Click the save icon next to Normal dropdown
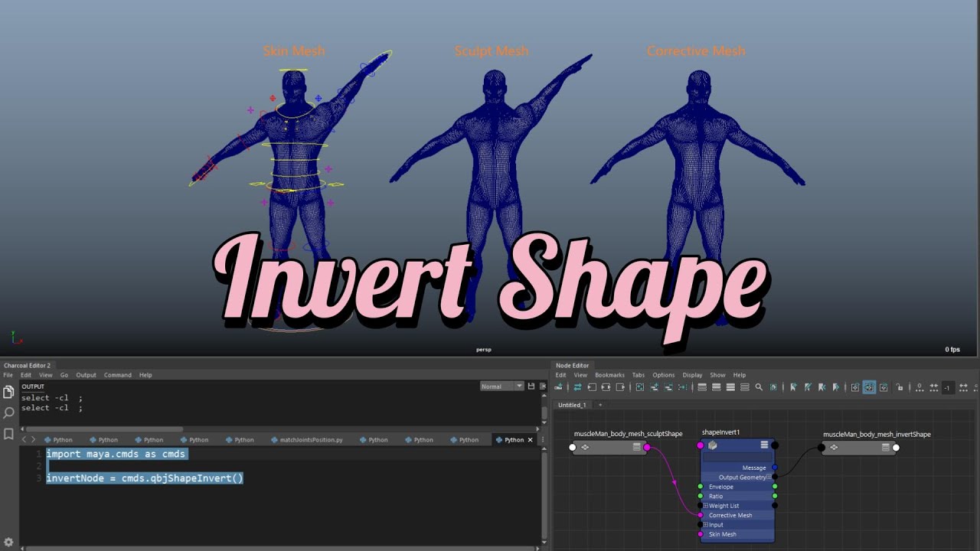The image size is (980, 551). pos(531,386)
